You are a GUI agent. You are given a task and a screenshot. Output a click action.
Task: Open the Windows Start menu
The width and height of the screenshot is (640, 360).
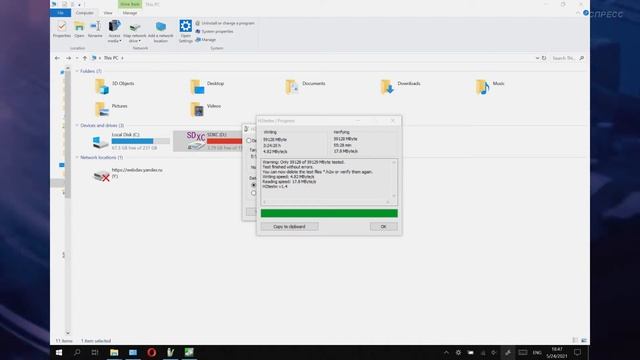click(59, 352)
